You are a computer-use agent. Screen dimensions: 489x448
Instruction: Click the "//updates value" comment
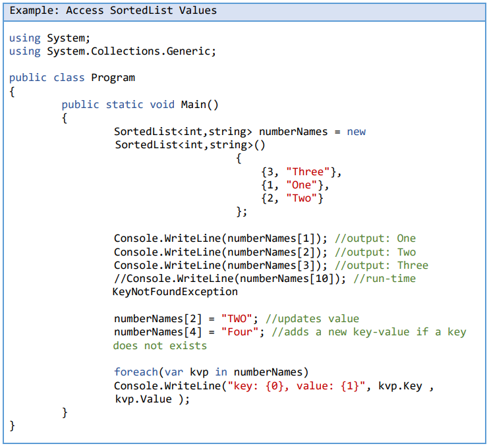point(312,319)
